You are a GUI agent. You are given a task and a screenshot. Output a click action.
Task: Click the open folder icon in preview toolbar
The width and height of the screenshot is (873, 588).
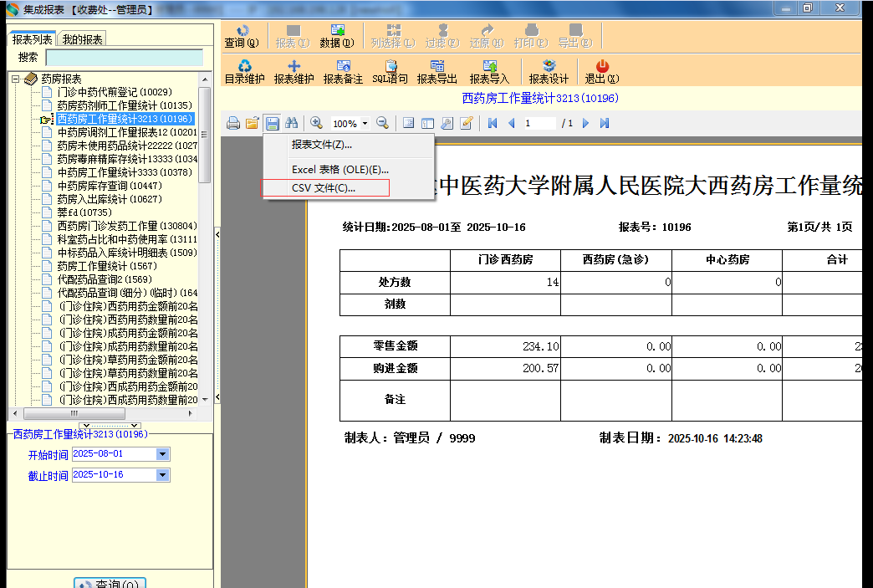click(x=252, y=123)
